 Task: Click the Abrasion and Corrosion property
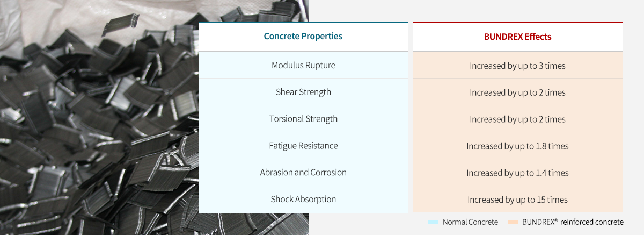(x=303, y=173)
